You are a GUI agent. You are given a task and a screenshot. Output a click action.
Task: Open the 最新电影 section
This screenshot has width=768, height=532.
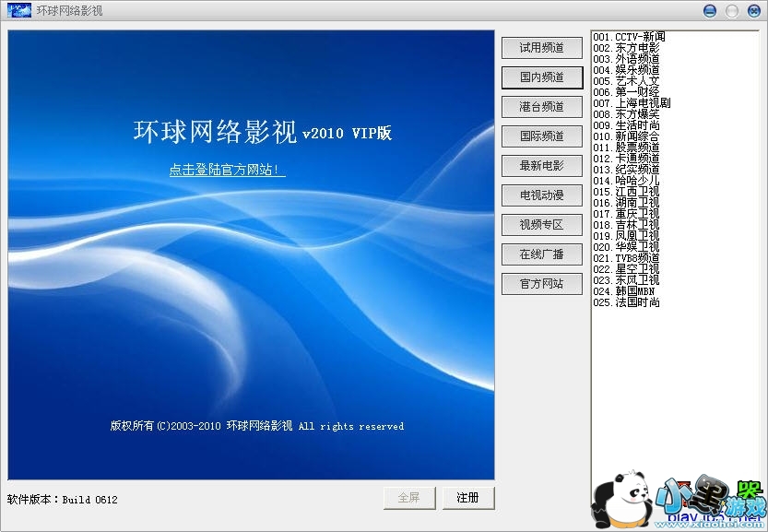542,166
